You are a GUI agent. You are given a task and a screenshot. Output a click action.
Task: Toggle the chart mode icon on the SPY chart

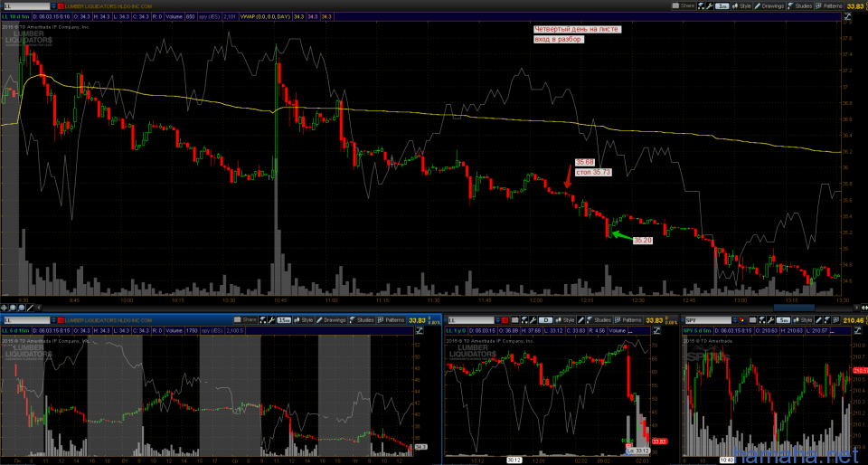[x=858, y=330]
